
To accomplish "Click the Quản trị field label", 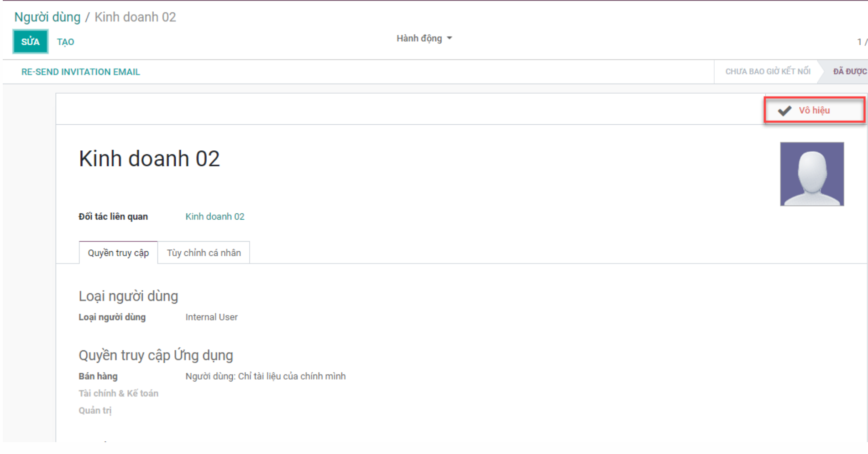I will tap(95, 410).
